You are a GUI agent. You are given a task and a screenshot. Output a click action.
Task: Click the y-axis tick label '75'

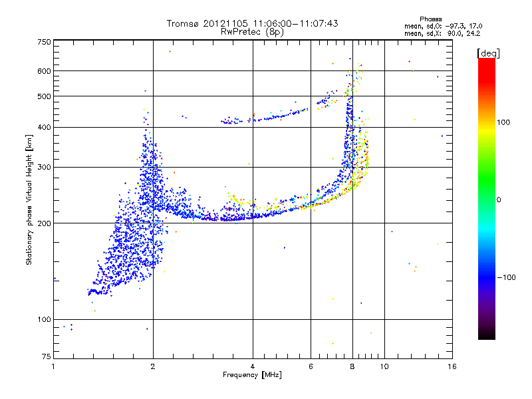(x=47, y=356)
